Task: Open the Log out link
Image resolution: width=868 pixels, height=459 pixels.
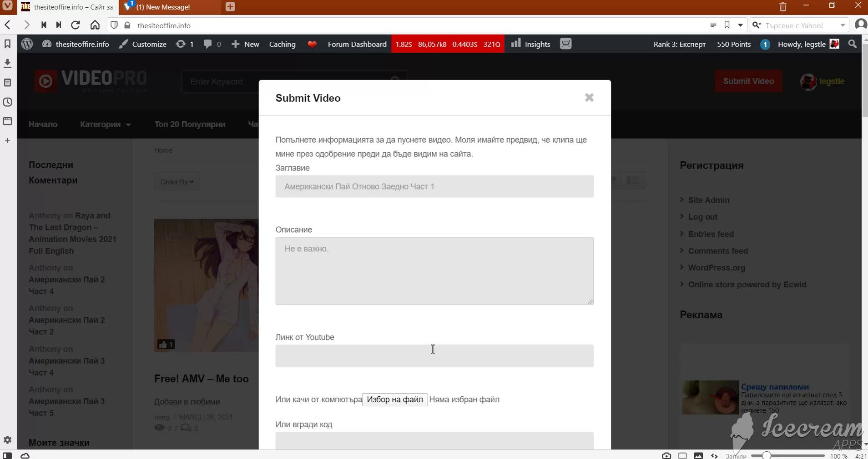Action: (x=702, y=217)
